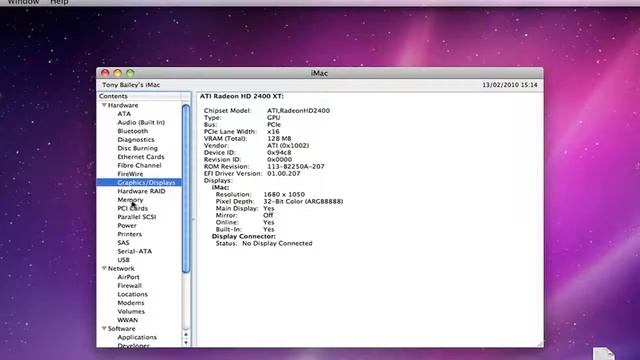Click the document icon on the desktop
Screen dimensions: 640x360
tap(603, 353)
